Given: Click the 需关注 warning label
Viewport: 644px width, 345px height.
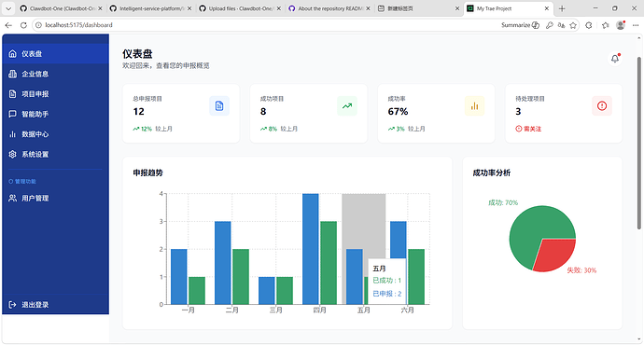Looking at the screenshot, I should (x=528, y=129).
